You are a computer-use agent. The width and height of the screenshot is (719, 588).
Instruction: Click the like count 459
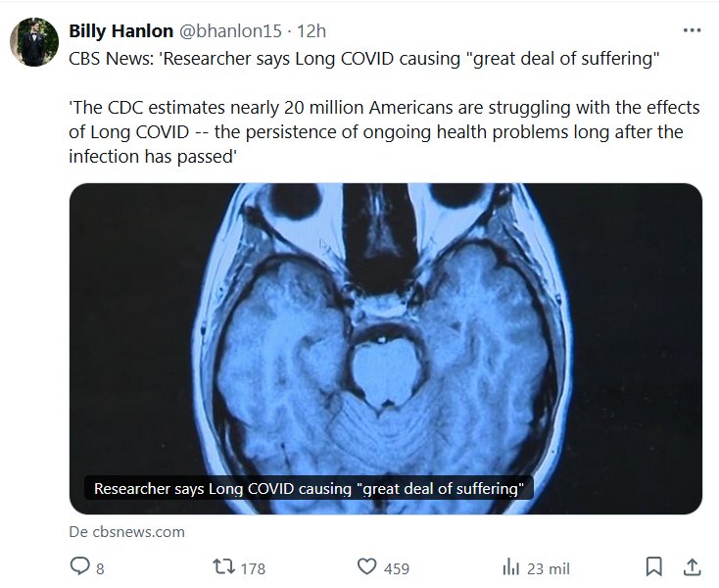tap(397, 567)
